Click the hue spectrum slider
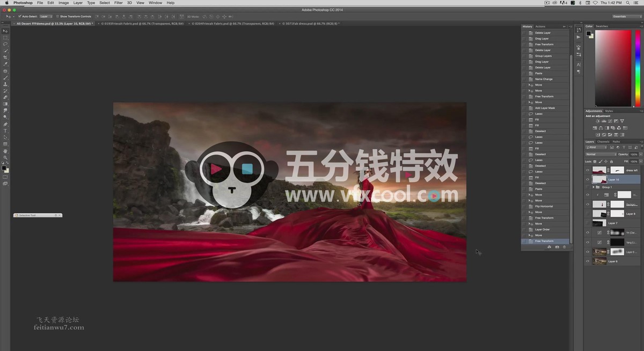The width and height of the screenshot is (644, 351). (638, 68)
